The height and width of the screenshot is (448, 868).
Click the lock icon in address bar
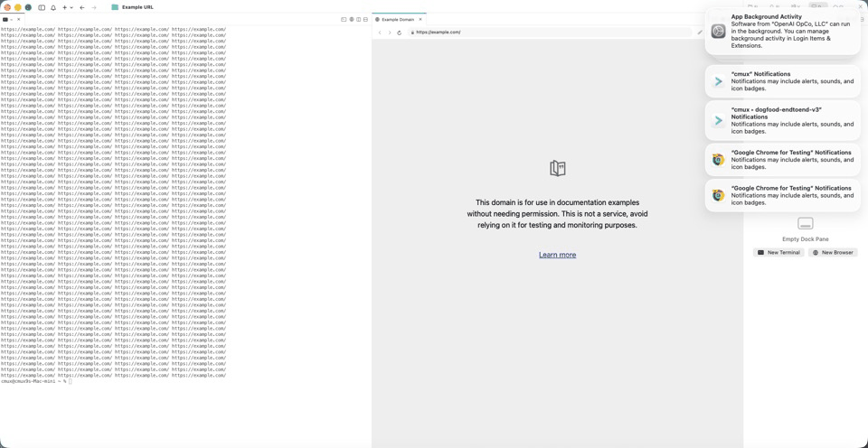[x=412, y=33]
